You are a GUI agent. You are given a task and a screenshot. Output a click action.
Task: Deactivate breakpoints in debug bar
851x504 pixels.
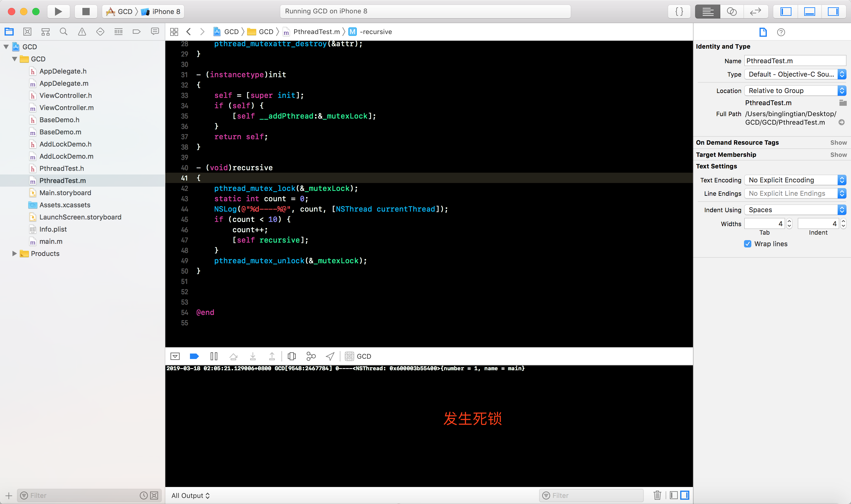(x=194, y=356)
